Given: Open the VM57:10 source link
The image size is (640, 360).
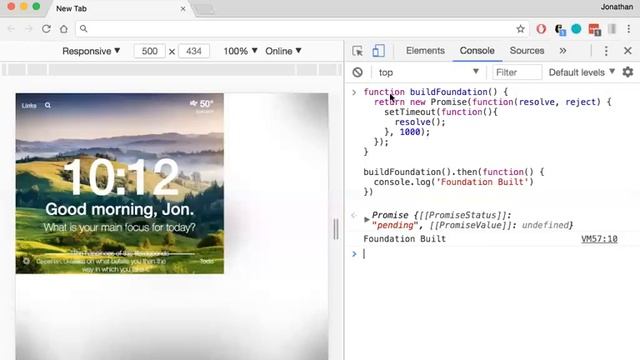Looking at the screenshot, I should [x=599, y=239].
